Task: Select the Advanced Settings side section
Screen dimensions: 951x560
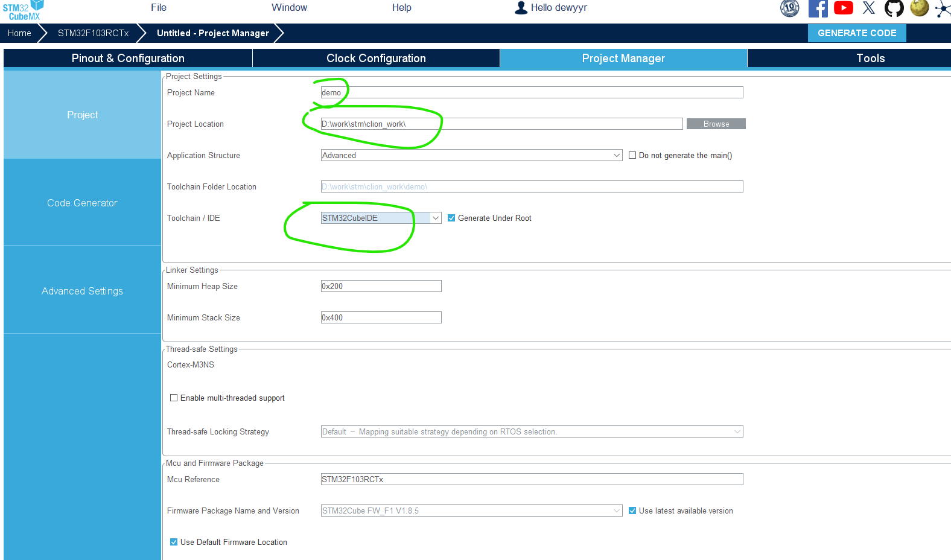Action: [x=82, y=291]
